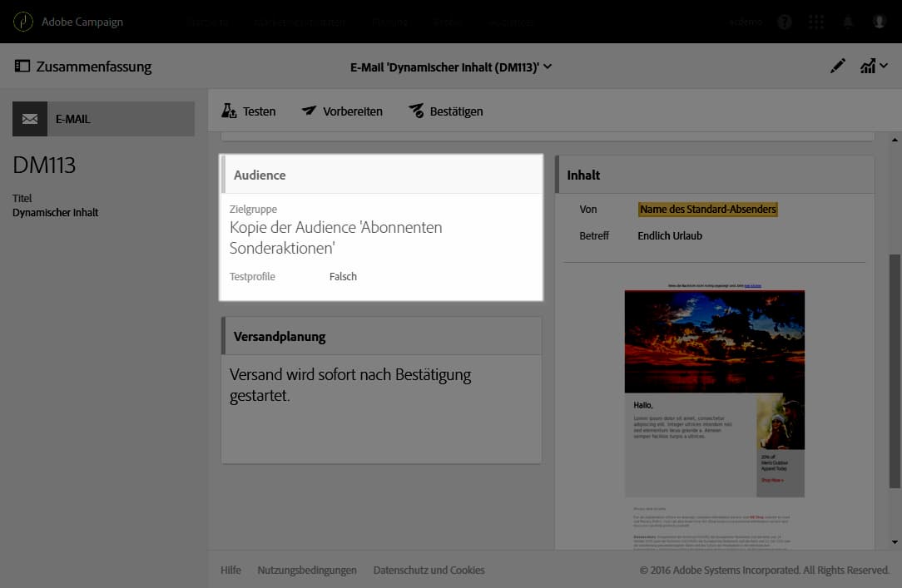Open the email editor via the pencil icon
This screenshot has height=588, width=902.
[x=838, y=66]
